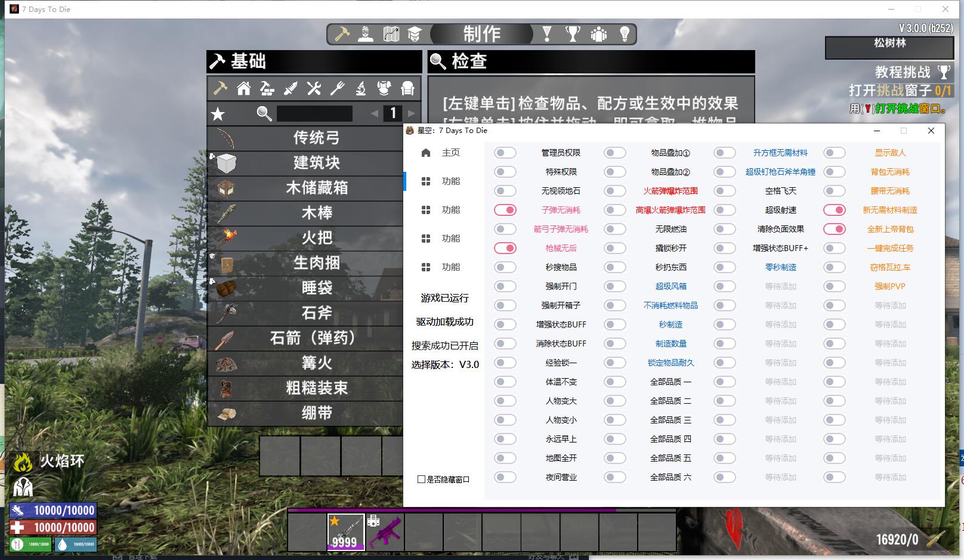The height and width of the screenshot is (560, 964).
Task: Select the resources pile category filter
Action: point(267,89)
